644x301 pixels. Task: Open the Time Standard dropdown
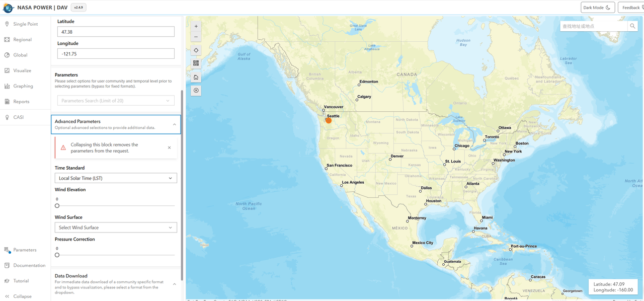[x=116, y=178]
